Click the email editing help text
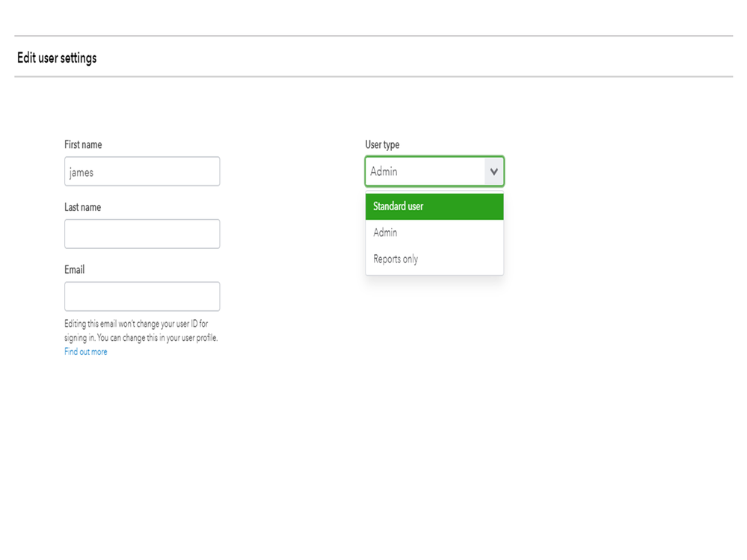 [x=141, y=330]
